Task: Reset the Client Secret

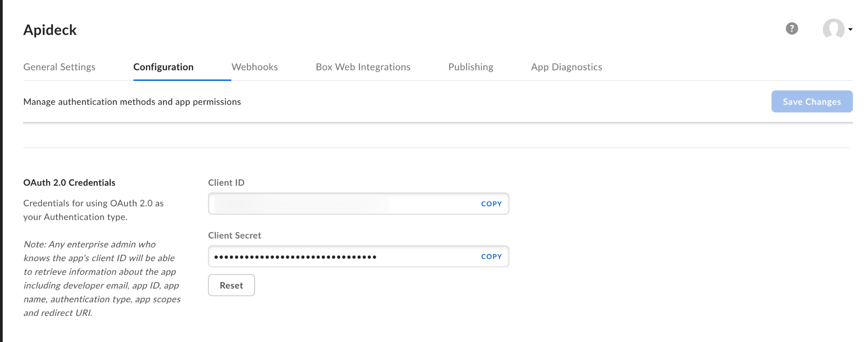Action: (x=231, y=285)
